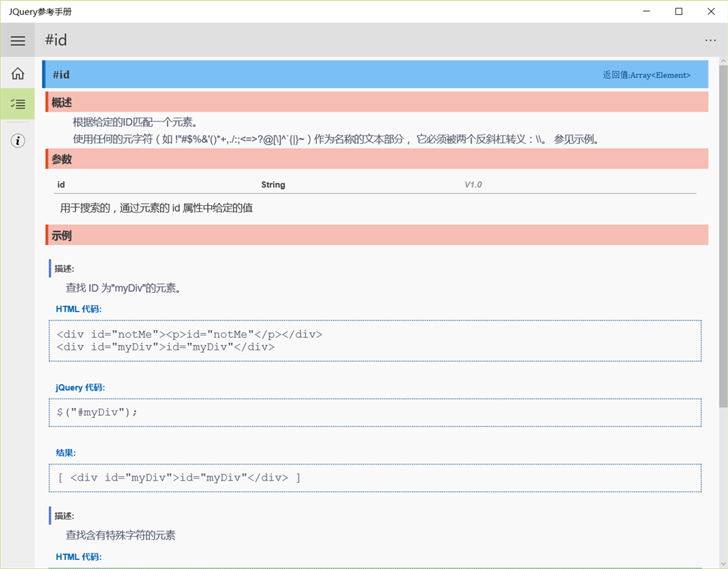Click the #id blue header title
The image size is (728, 569).
coord(61,74)
